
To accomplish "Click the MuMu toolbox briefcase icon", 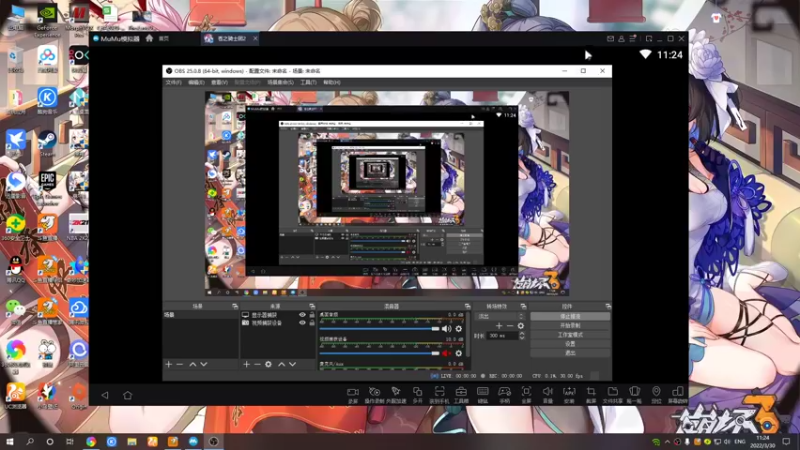I will [x=461, y=392].
